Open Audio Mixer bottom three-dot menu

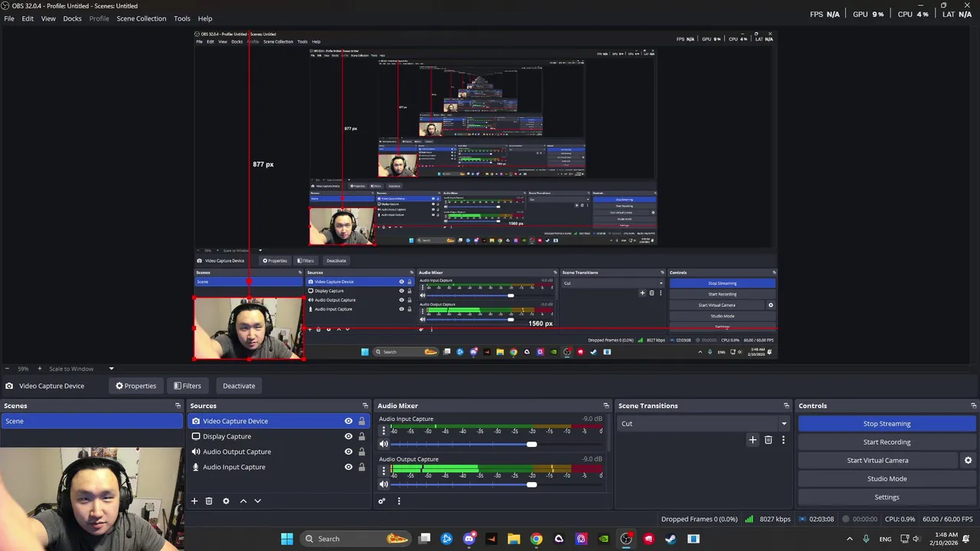click(399, 501)
